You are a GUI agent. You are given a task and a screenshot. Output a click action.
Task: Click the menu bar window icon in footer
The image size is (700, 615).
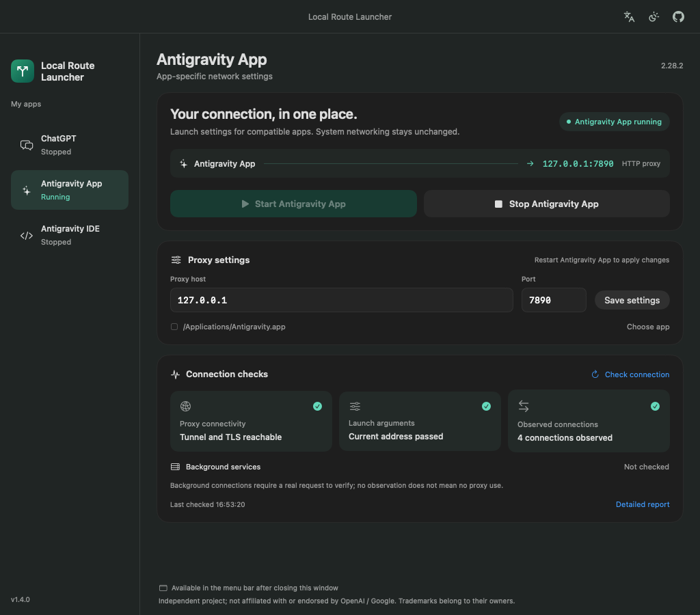[x=163, y=588]
